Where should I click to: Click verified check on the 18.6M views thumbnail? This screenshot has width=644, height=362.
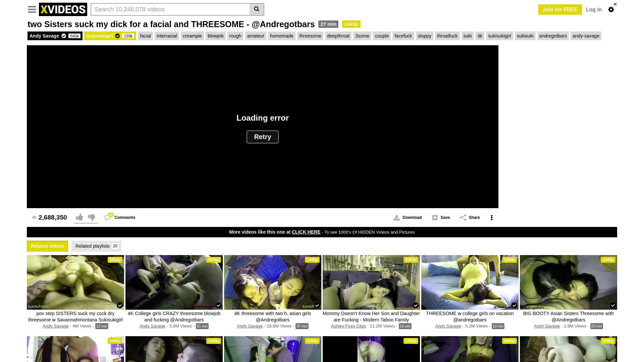(317, 305)
